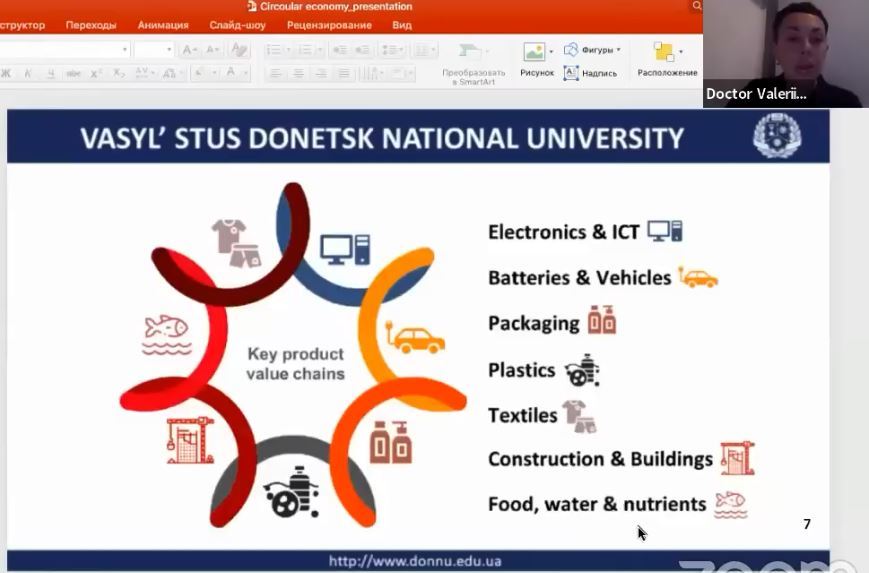Toggle bold (Ж) formatting
The height and width of the screenshot is (573, 869).
[6, 73]
